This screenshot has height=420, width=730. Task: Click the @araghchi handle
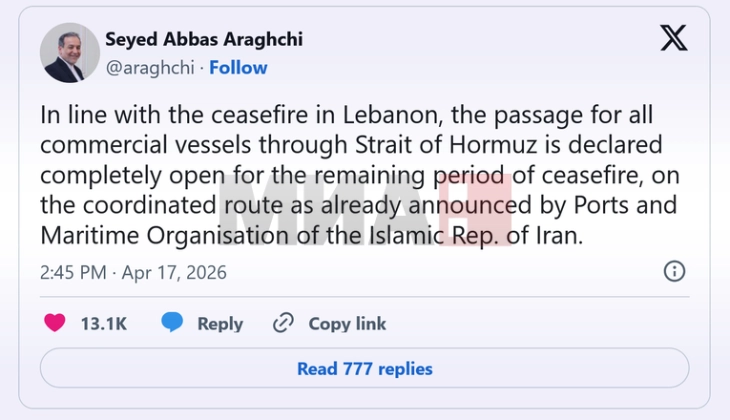click(x=149, y=67)
